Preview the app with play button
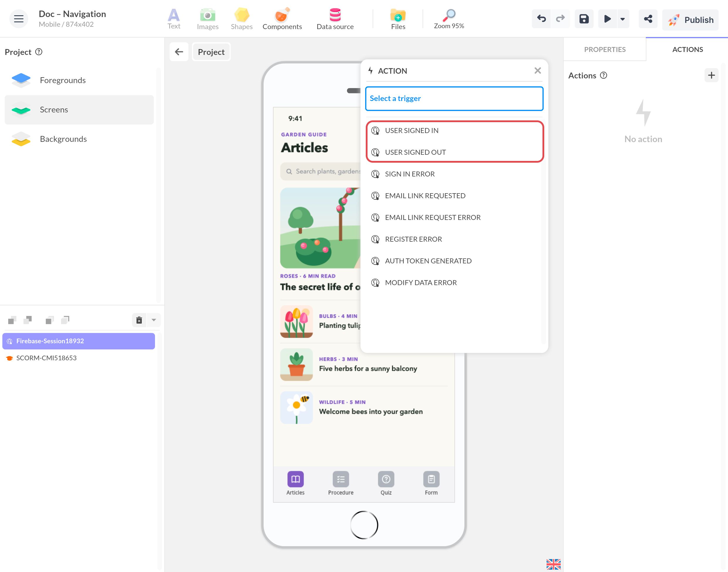Screen dimensions: 728x572 click(x=607, y=19)
